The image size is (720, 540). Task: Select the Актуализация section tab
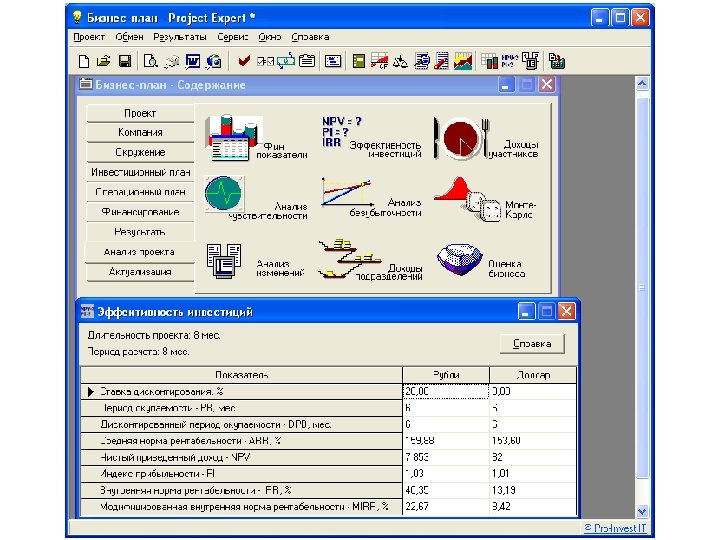tap(140, 272)
